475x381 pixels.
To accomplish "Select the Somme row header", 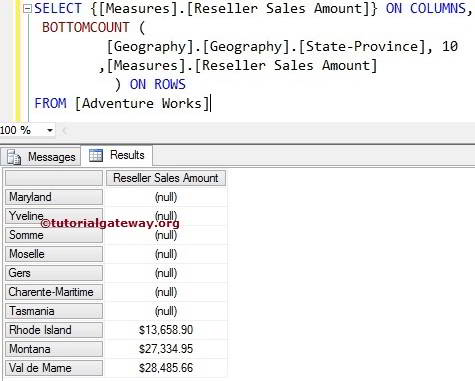I will 54,235.
